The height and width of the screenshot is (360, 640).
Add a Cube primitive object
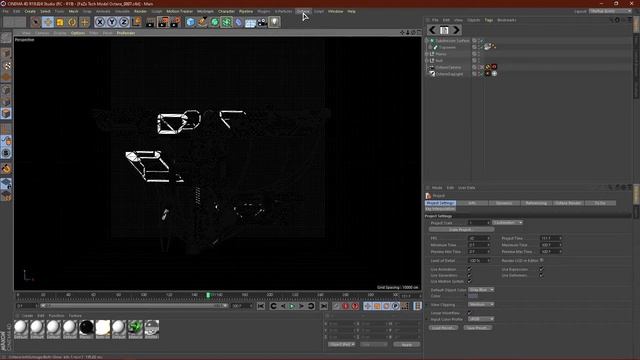pyautogui.click(x=191, y=22)
